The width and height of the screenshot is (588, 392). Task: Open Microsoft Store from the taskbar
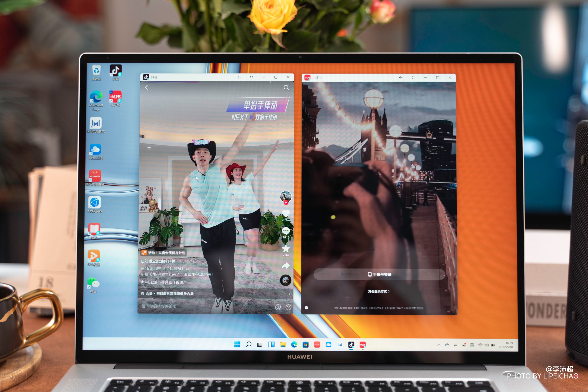pyautogui.click(x=306, y=345)
